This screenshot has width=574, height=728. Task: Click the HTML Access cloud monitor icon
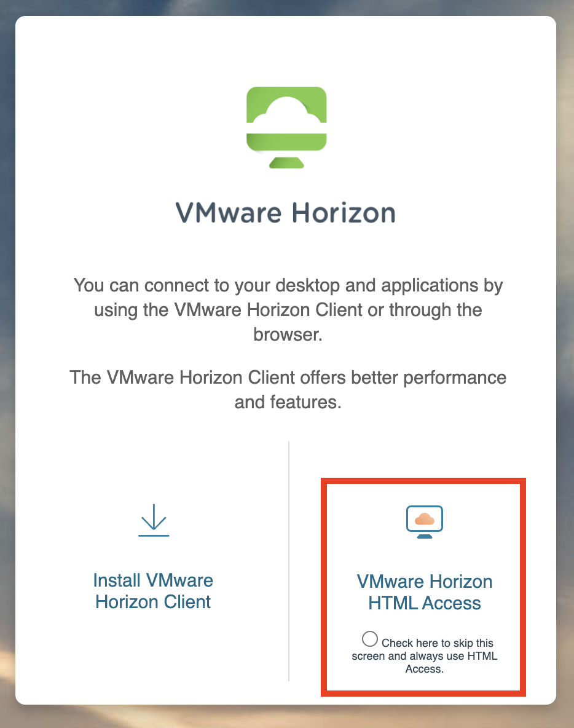(x=425, y=522)
